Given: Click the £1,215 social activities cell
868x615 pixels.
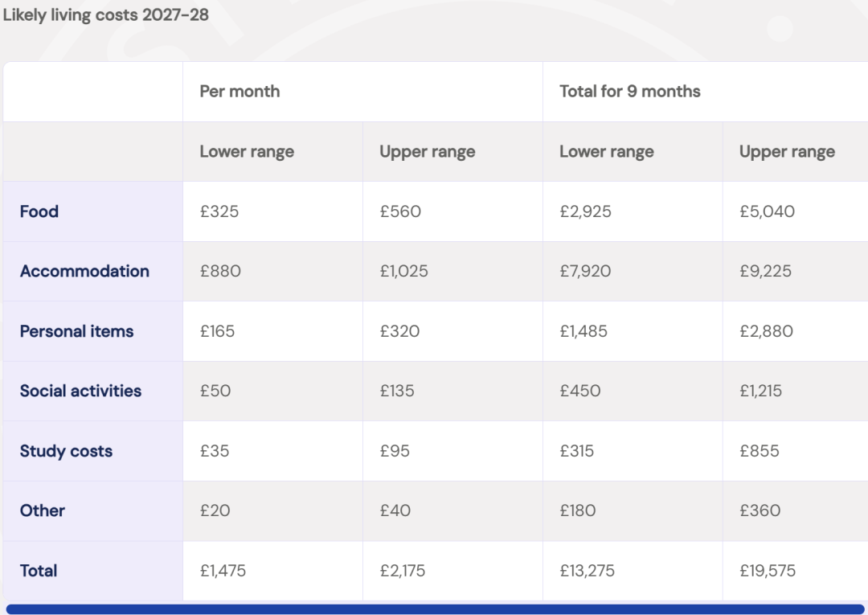Looking at the screenshot, I should tap(796, 391).
